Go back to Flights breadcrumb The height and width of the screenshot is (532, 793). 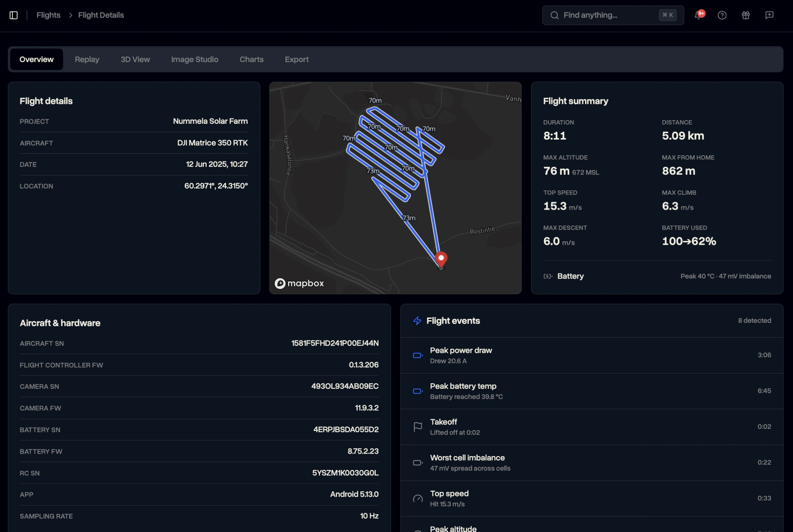(x=48, y=15)
